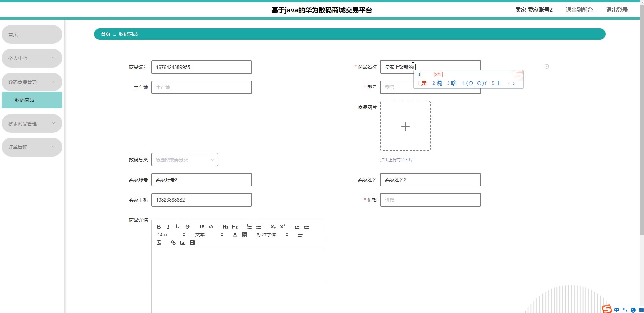Viewport: 644px width, 313px height.
Task: Open the text color picker
Action: 235,235
